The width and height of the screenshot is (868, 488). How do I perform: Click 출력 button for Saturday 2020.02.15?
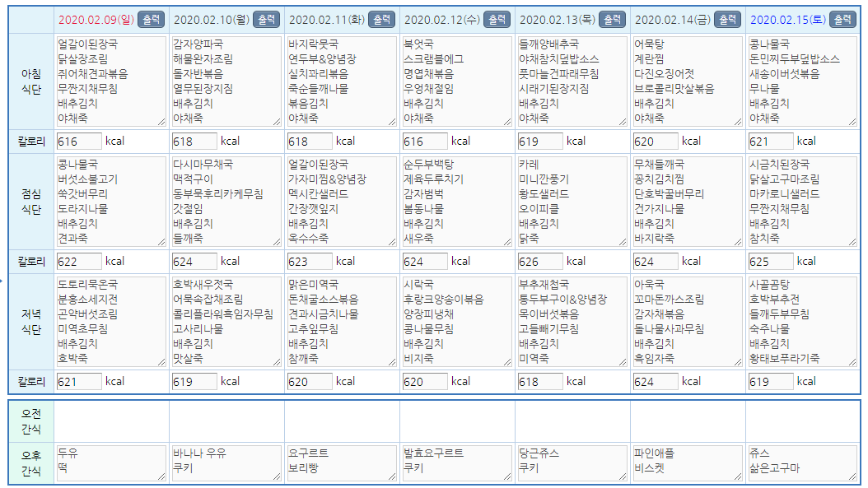click(x=842, y=20)
